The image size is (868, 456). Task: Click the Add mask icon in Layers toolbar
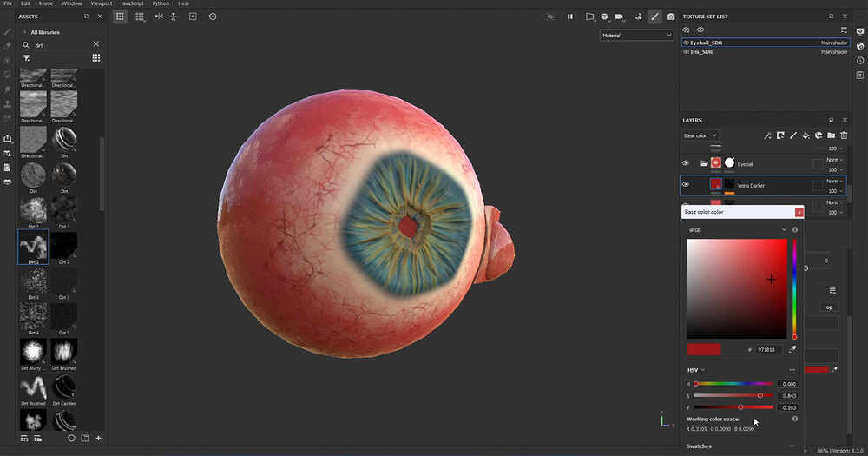pyautogui.click(x=780, y=135)
